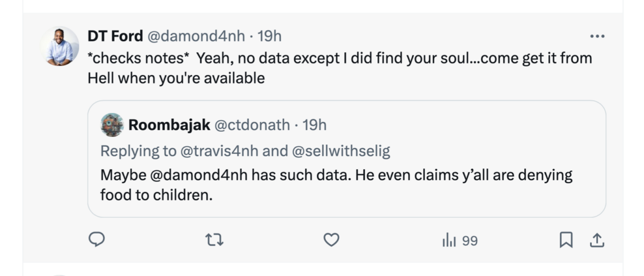Open Roombajak's profile via display name

click(169, 125)
